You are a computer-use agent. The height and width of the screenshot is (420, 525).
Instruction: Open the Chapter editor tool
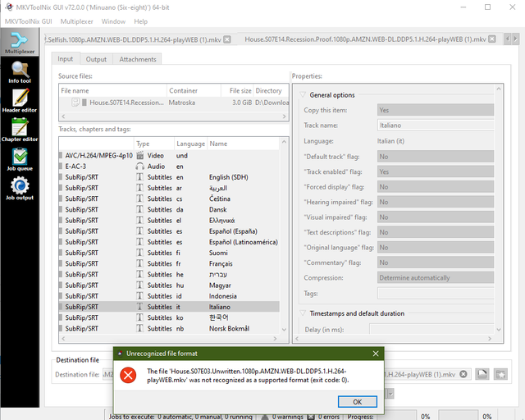point(20,130)
